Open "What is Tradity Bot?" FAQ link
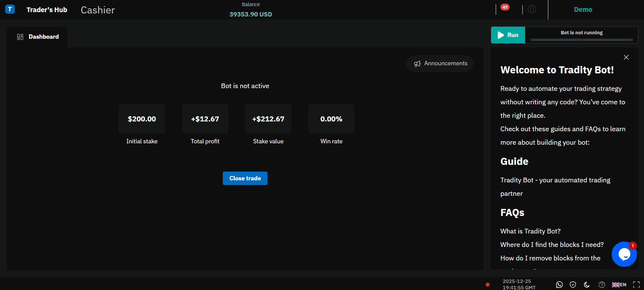Screen dimensions: 644x290 (530, 231)
